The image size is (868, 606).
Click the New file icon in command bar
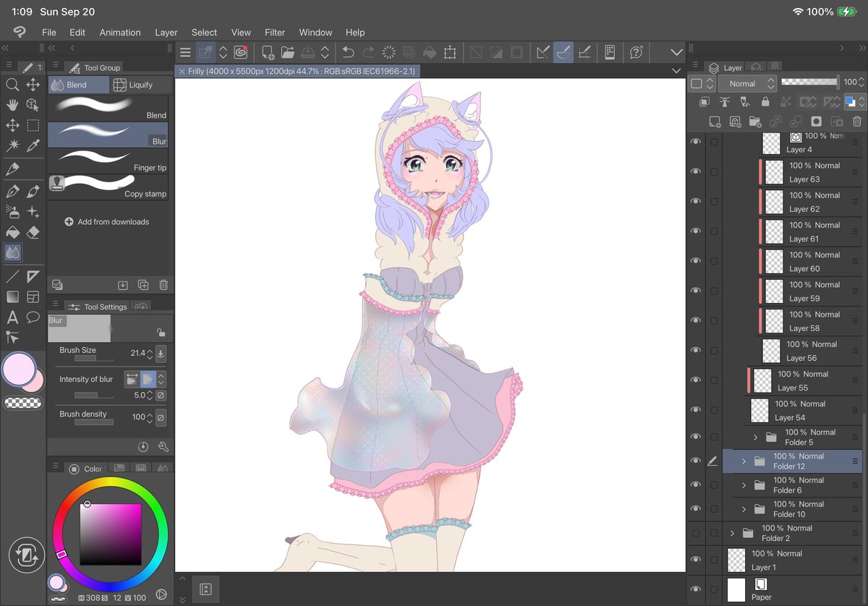(268, 52)
